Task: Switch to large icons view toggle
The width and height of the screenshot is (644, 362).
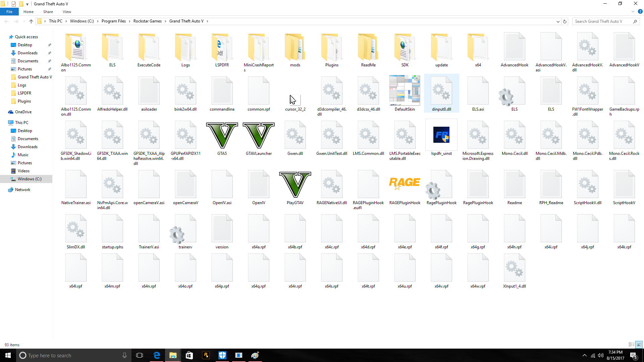Action: pos(639,345)
